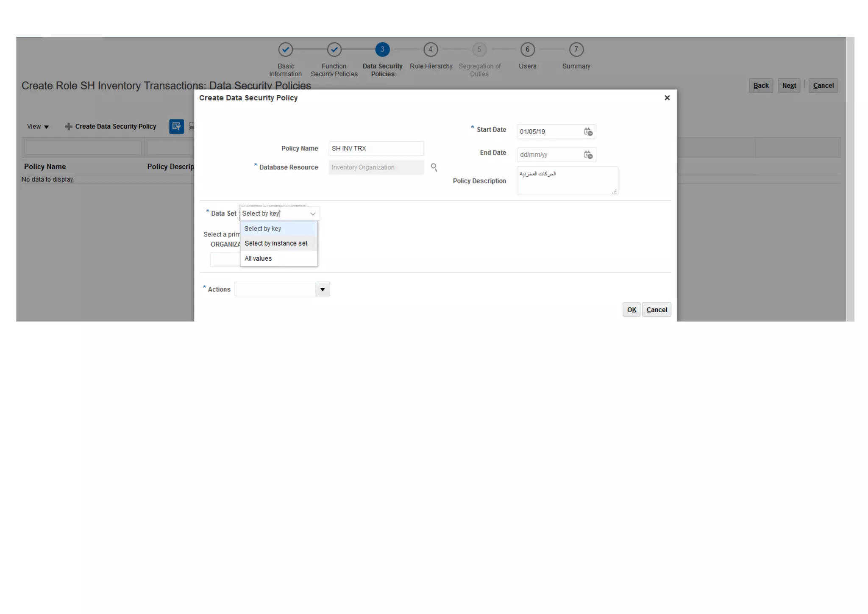Image resolution: width=868 pixels, height=614 pixels.
Task: Click the plus icon for Create Data Security Policy
Action: point(68,127)
